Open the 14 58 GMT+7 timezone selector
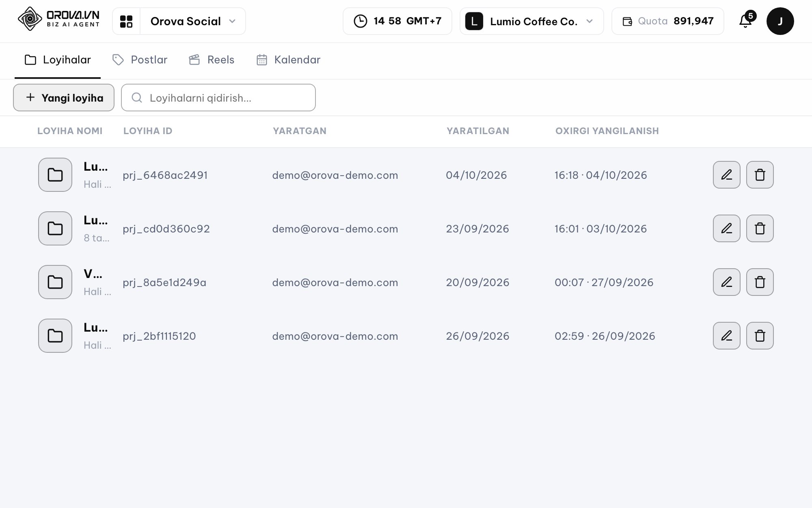This screenshot has width=812, height=508. pos(397,21)
